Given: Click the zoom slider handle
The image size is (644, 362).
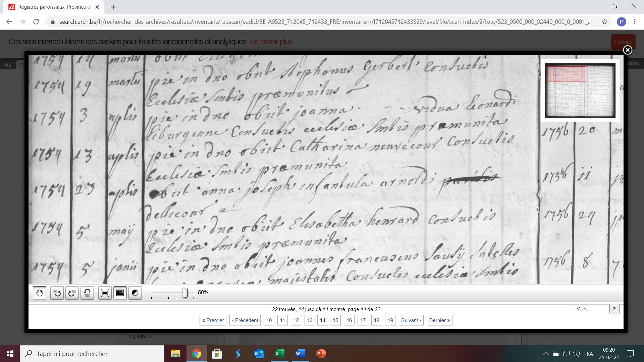Looking at the screenshot, I should coord(185,293).
